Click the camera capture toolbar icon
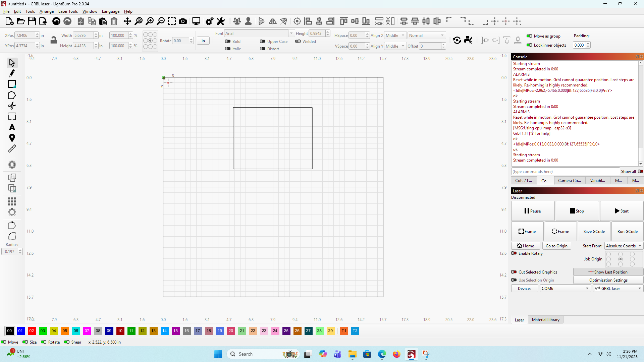The width and height of the screenshot is (644, 362). (183, 21)
